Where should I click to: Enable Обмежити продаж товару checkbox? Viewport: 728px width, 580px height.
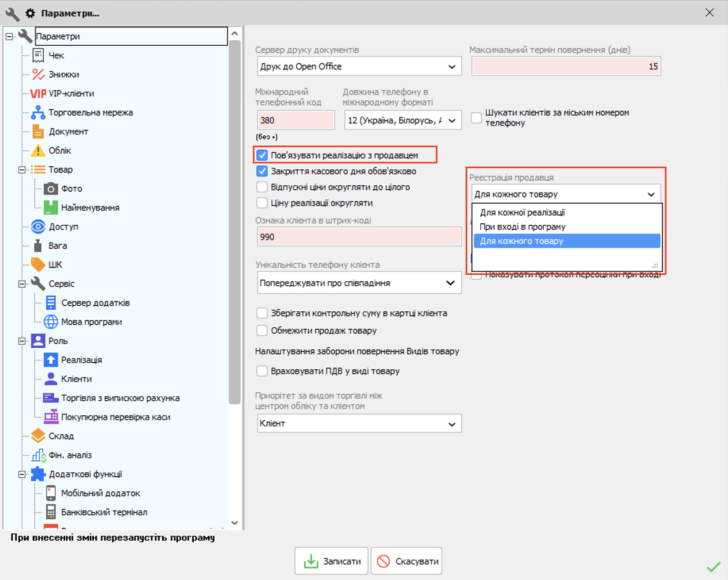tap(262, 330)
